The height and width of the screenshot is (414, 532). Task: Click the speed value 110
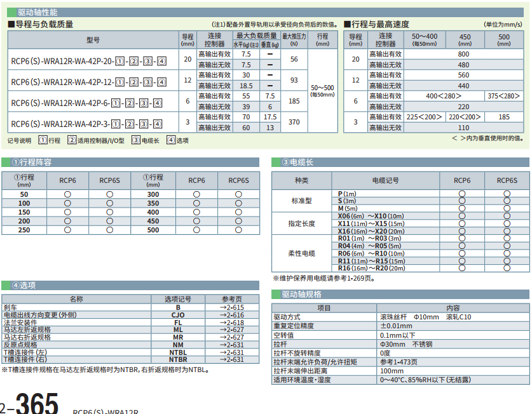pos(463,128)
